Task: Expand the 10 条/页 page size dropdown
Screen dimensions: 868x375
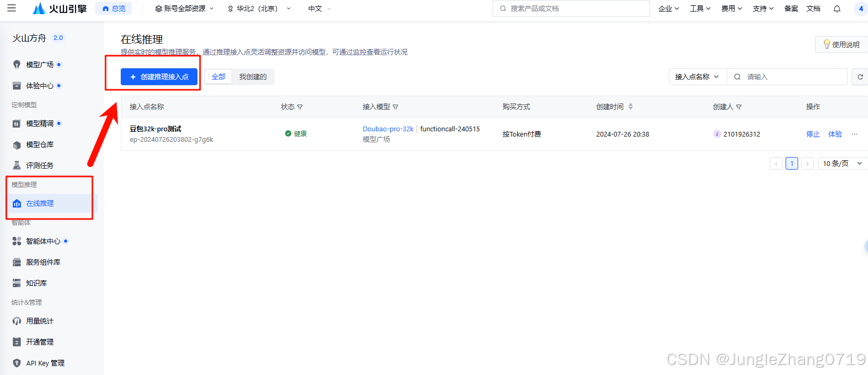Action: point(843,163)
